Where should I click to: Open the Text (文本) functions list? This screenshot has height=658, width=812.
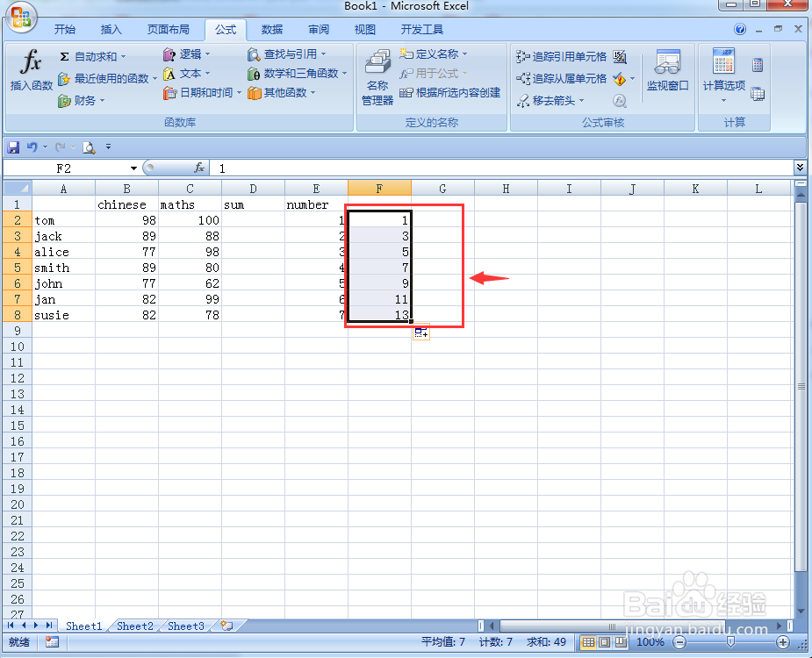pos(187,74)
